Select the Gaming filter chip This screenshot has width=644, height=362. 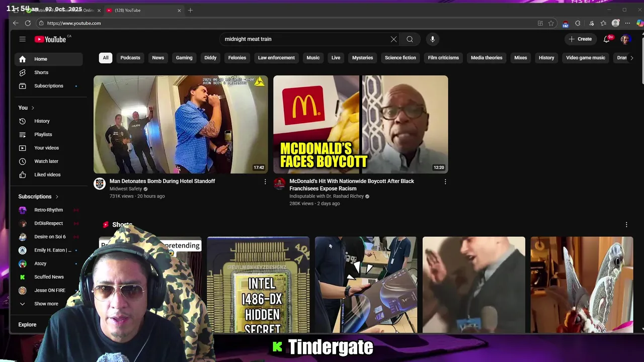coord(184,58)
